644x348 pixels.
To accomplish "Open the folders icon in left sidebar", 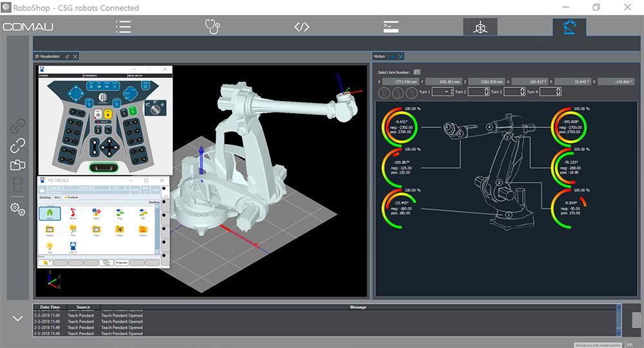I will (x=17, y=165).
